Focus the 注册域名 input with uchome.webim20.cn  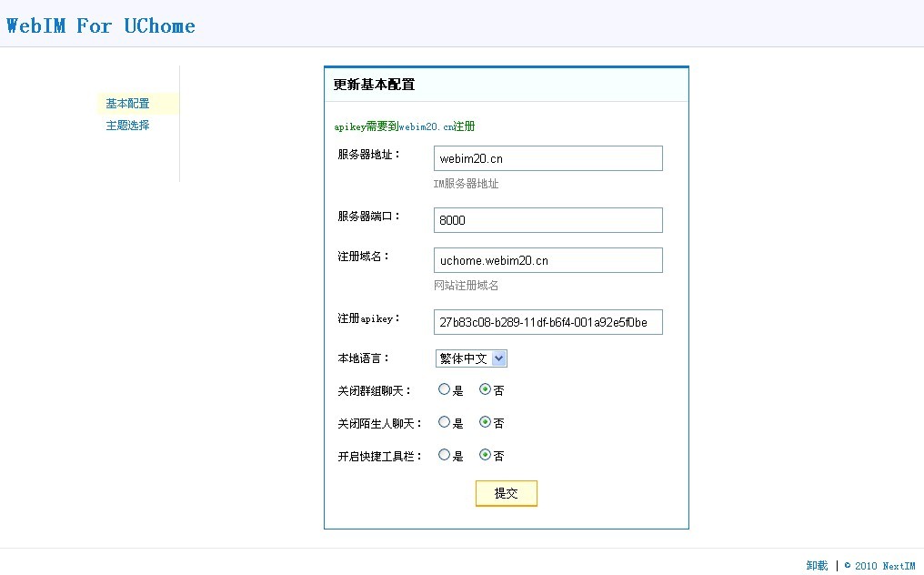point(548,260)
